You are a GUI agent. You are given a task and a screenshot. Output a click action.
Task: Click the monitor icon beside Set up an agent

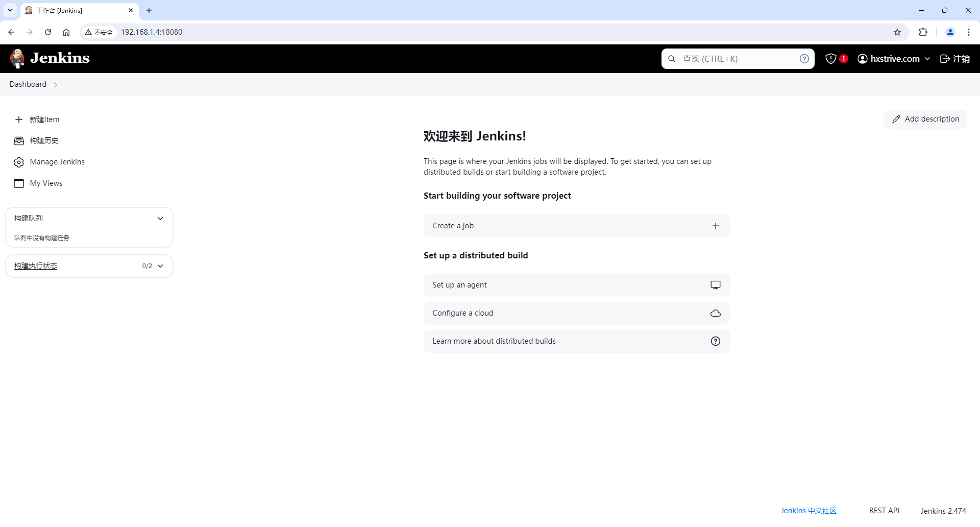[715, 285]
